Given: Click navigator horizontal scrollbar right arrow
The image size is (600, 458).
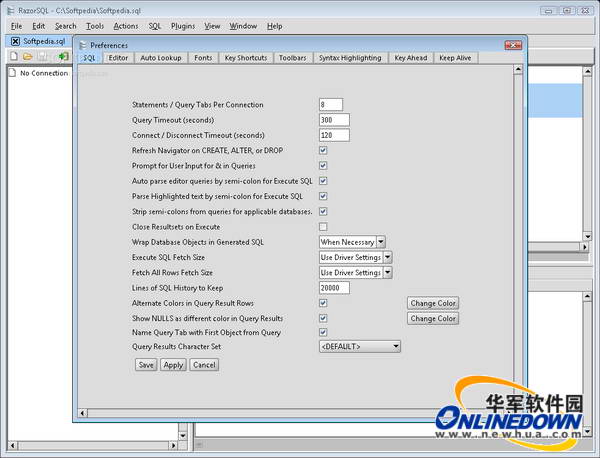Looking at the screenshot, I should click(x=174, y=445).
